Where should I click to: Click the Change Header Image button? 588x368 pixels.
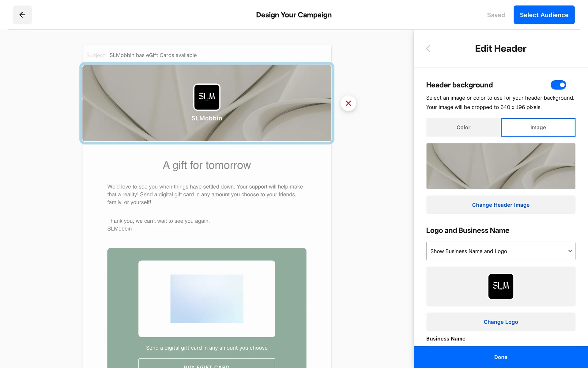click(500, 205)
